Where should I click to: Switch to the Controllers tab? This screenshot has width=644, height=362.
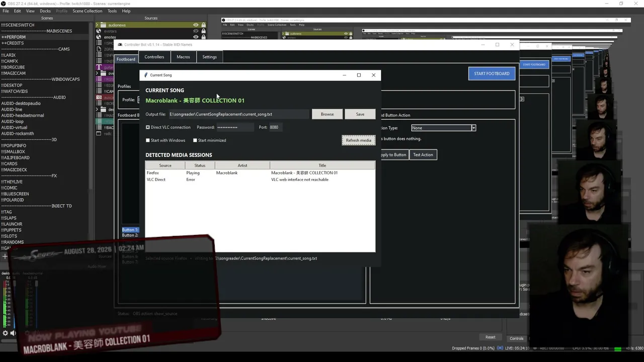(x=154, y=57)
